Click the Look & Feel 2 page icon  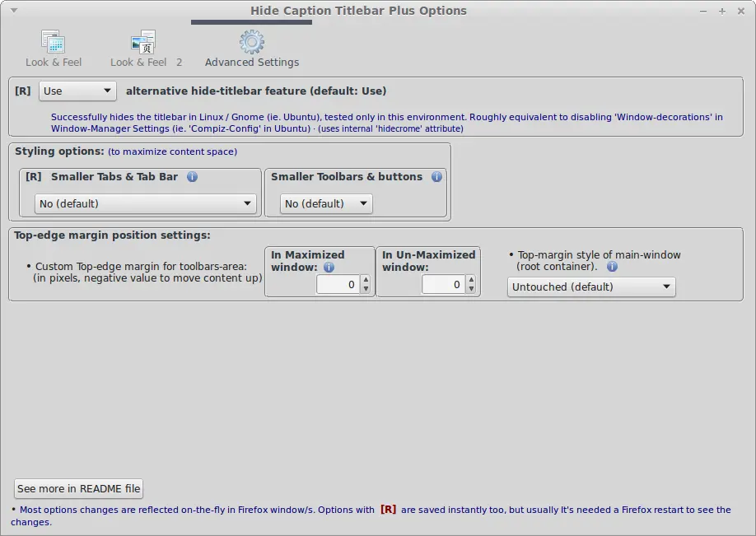tap(143, 42)
